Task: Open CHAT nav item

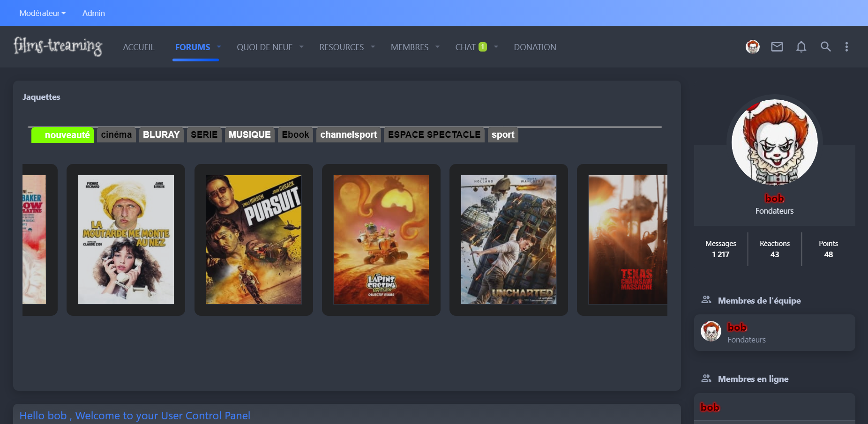Action: (x=465, y=47)
